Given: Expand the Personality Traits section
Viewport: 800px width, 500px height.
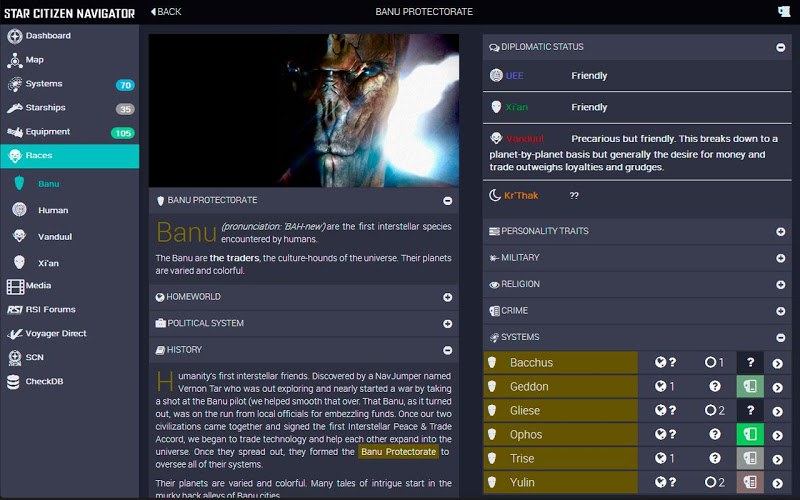Looking at the screenshot, I should tap(780, 231).
